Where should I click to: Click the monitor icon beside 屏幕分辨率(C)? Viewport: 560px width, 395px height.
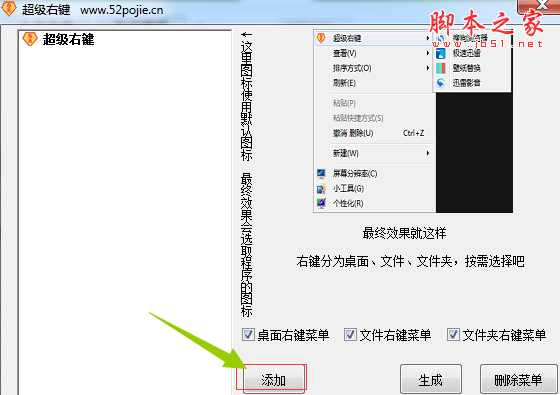click(x=321, y=174)
